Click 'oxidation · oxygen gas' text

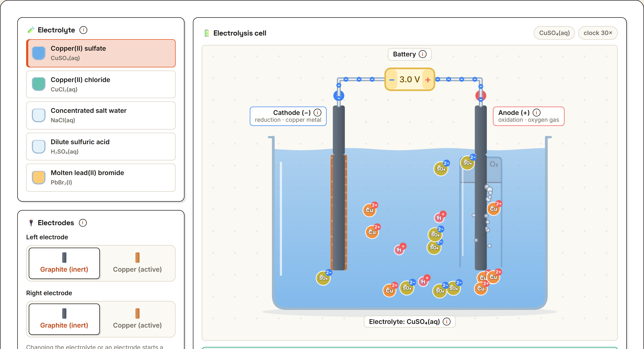coord(528,120)
